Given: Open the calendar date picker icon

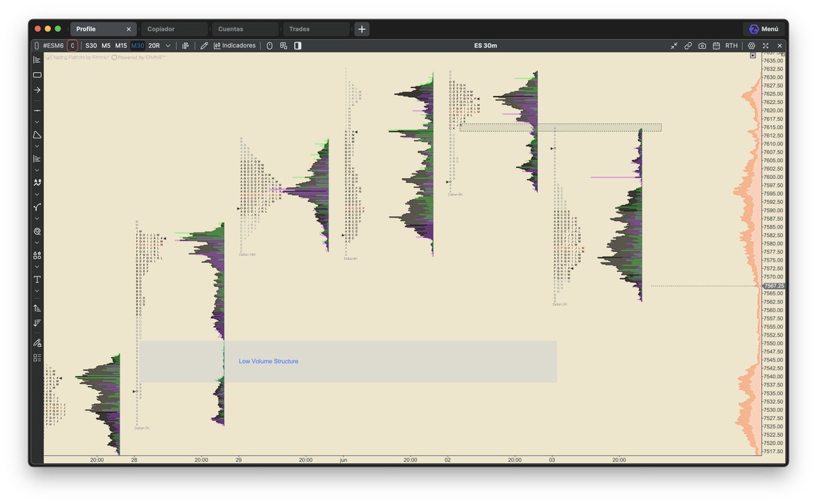Looking at the screenshot, I should [x=716, y=46].
